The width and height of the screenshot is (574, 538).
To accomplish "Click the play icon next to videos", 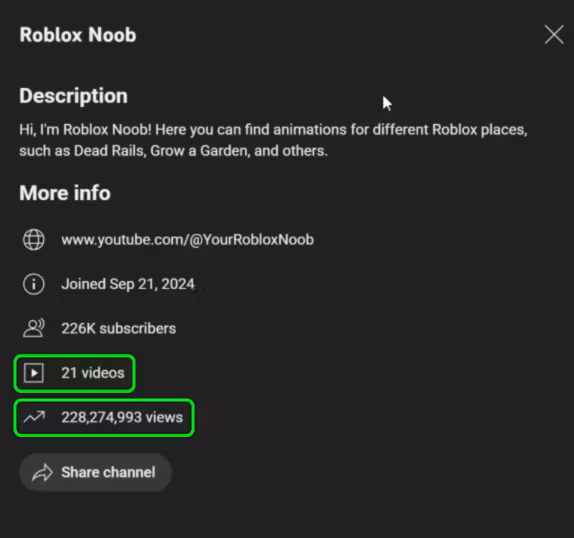I will coord(34,373).
